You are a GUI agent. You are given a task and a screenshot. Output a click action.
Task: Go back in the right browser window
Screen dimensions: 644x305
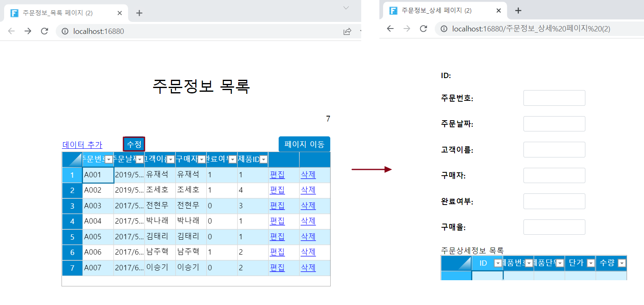[390, 29]
